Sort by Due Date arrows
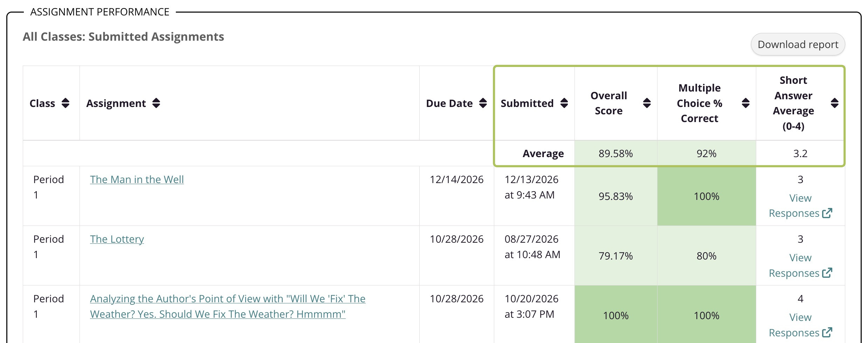The height and width of the screenshot is (343, 868). [483, 103]
